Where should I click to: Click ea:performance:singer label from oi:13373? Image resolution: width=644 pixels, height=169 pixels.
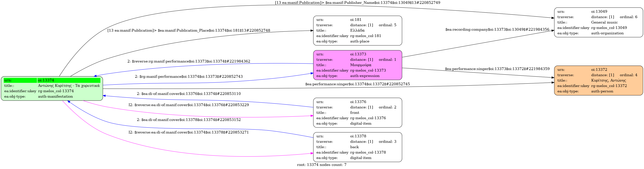point(497,69)
